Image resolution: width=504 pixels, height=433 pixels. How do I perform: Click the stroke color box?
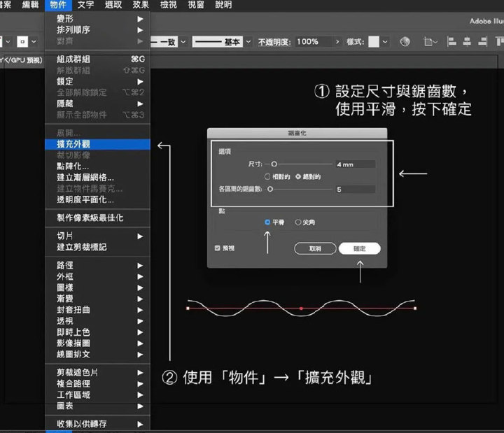[x=22, y=42]
